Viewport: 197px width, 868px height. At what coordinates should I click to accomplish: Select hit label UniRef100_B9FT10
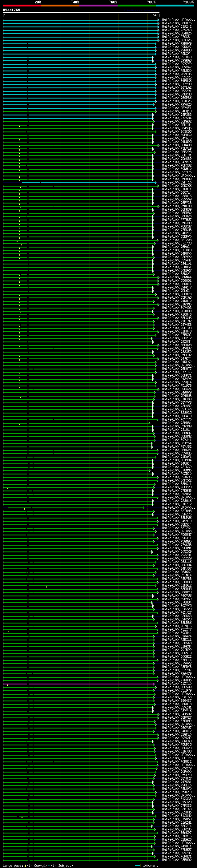pos(177,182)
